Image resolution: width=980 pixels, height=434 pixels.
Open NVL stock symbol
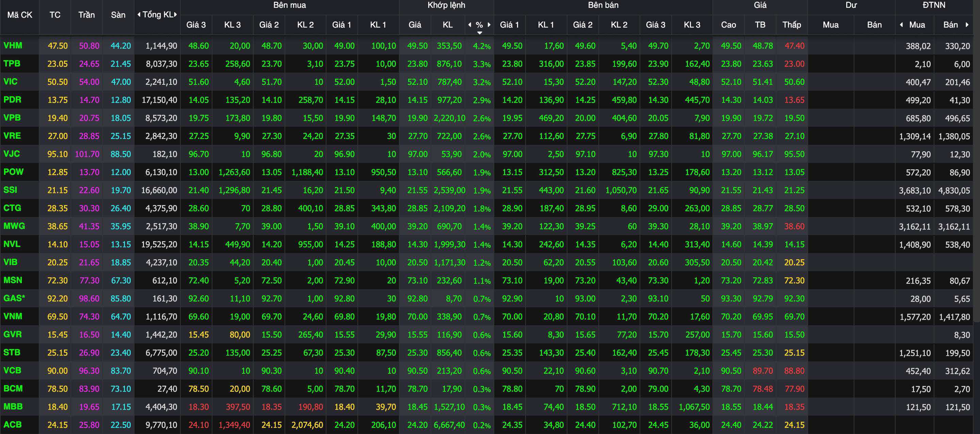coord(12,244)
